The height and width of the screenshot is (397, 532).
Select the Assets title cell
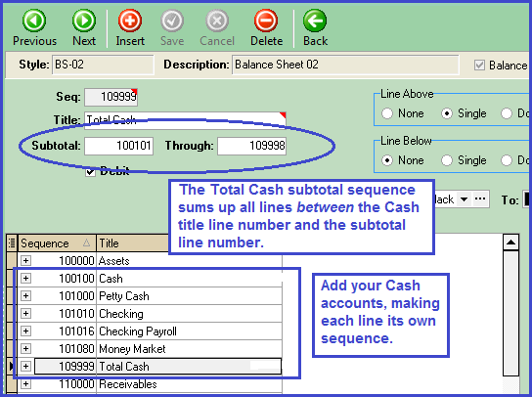190,261
